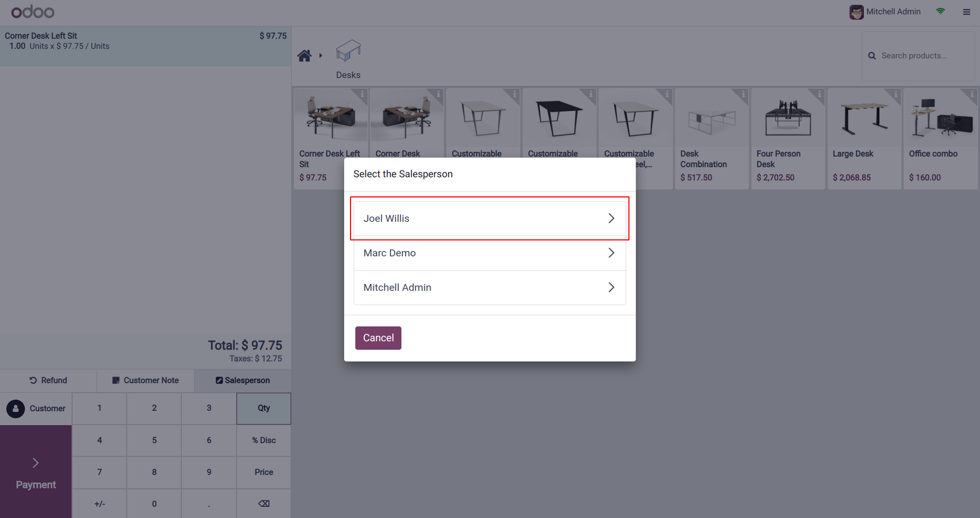Open the Refund control

tap(48, 381)
